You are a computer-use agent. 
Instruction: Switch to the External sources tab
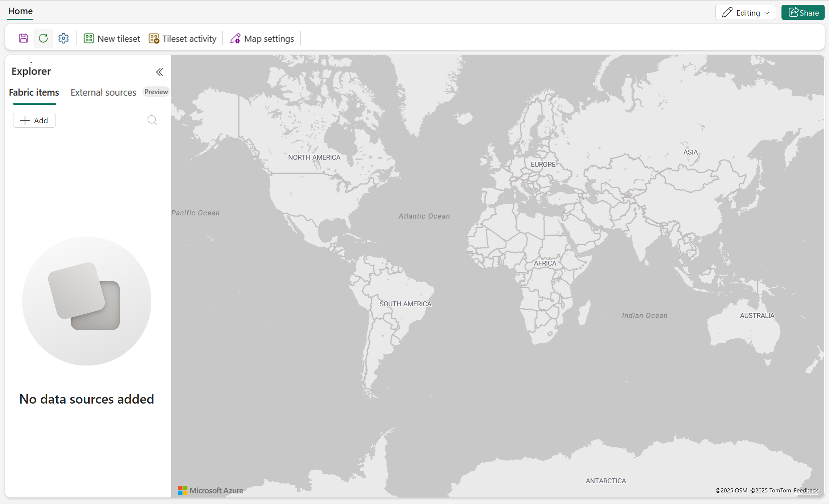pyautogui.click(x=103, y=92)
